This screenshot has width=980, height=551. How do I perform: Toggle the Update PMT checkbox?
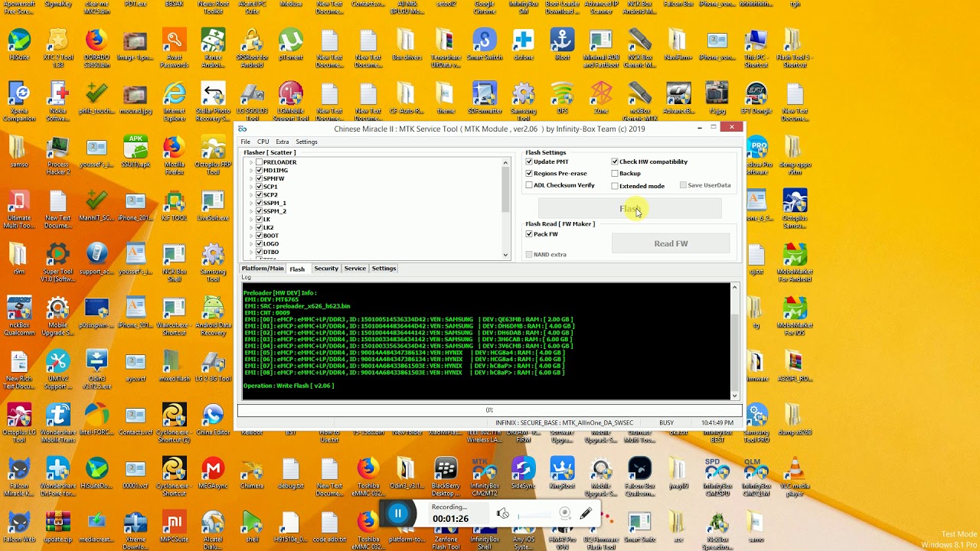[x=529, y=161]
